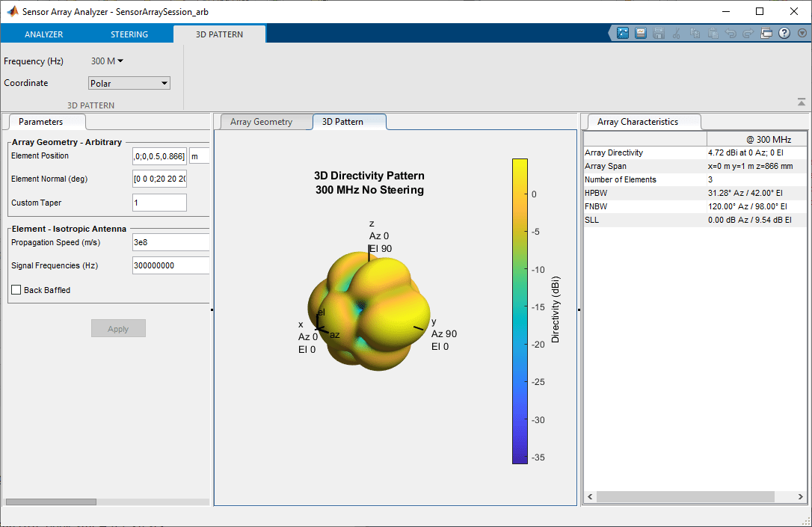Click the Paste clipboard icon
812x527 pixels.
[x=713, y=34]
